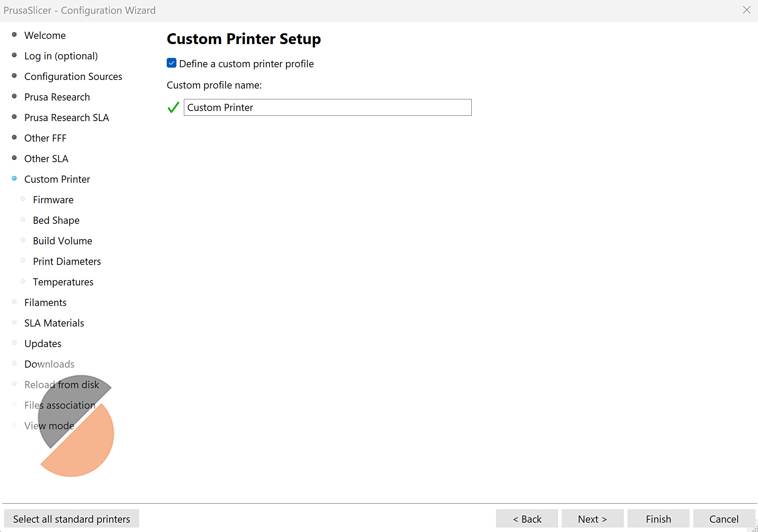Open the Downloads page

click(x=49, y=364)
